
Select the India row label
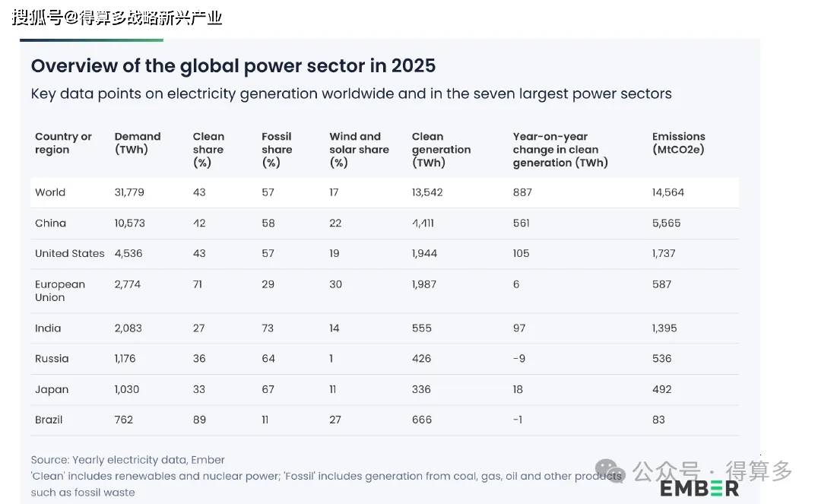tap(48, 328)
